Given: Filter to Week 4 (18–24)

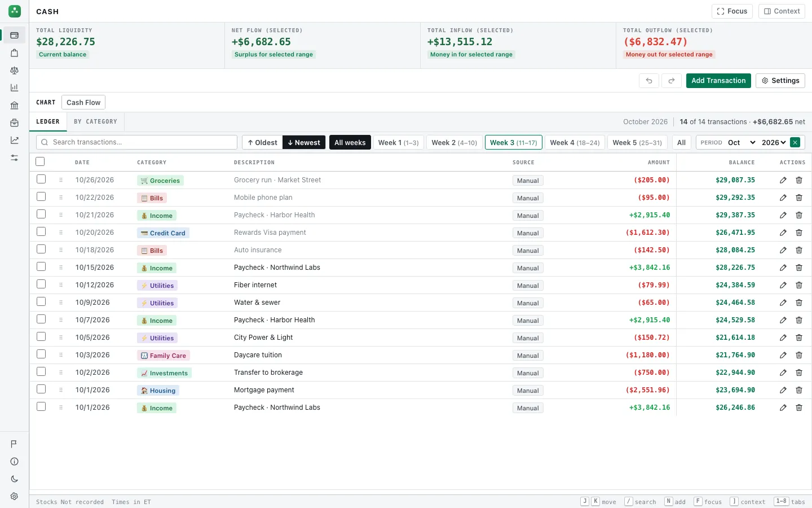Looking at the screenshot, I should (x=575, y=142).
